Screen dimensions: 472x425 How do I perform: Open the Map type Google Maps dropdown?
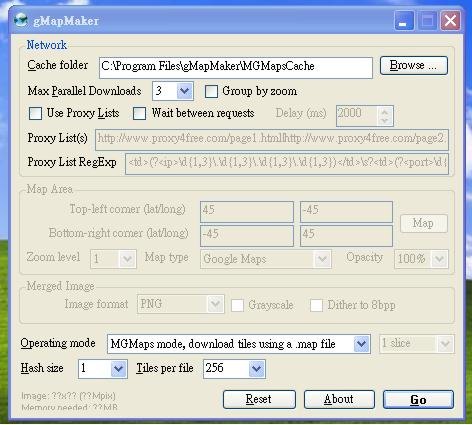pyautogui.click(x=266, y=259)
